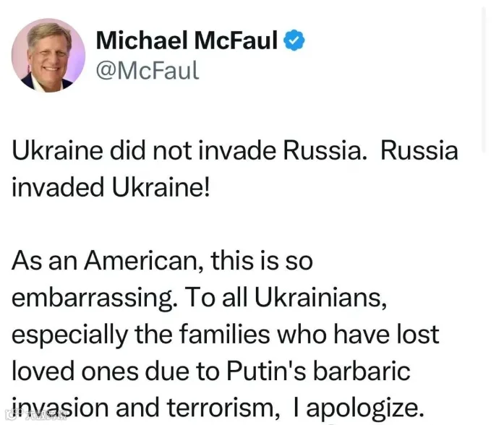Open the Michael McFaul display name link
504x425 pixels.
(187, 40)
